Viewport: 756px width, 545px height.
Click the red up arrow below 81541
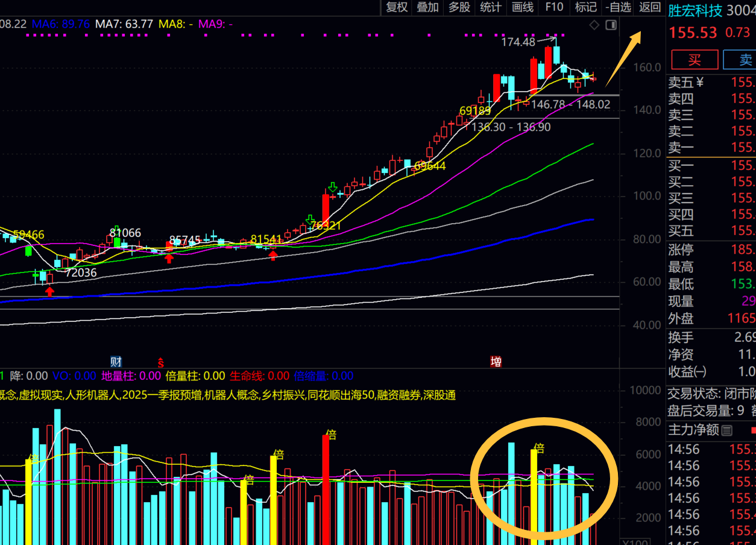pyautogui.click(x=273, y=256)
